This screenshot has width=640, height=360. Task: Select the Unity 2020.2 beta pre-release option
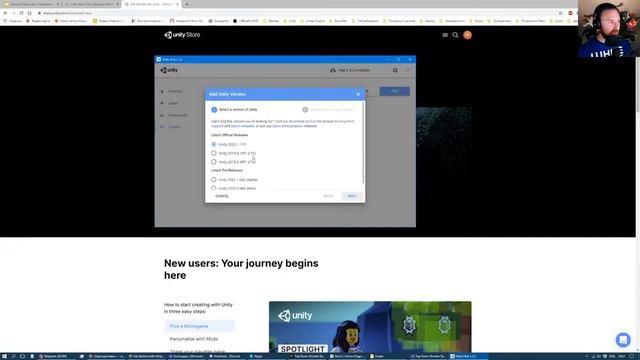coord(213,188)
